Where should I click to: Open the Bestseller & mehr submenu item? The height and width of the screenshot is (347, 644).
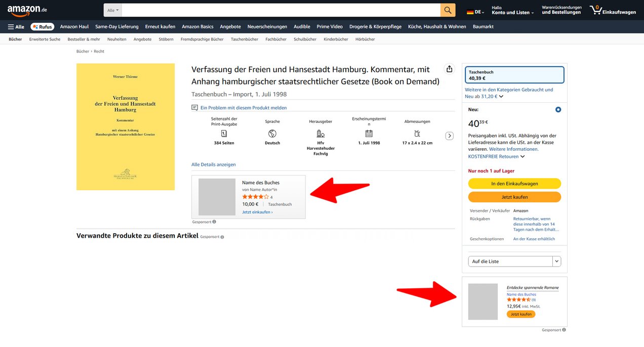pos(84,39)
